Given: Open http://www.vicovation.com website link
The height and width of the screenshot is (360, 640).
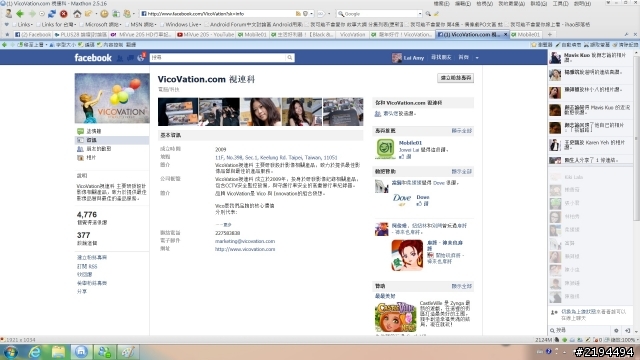Looking at the screenshot, I should click(245, 249).
